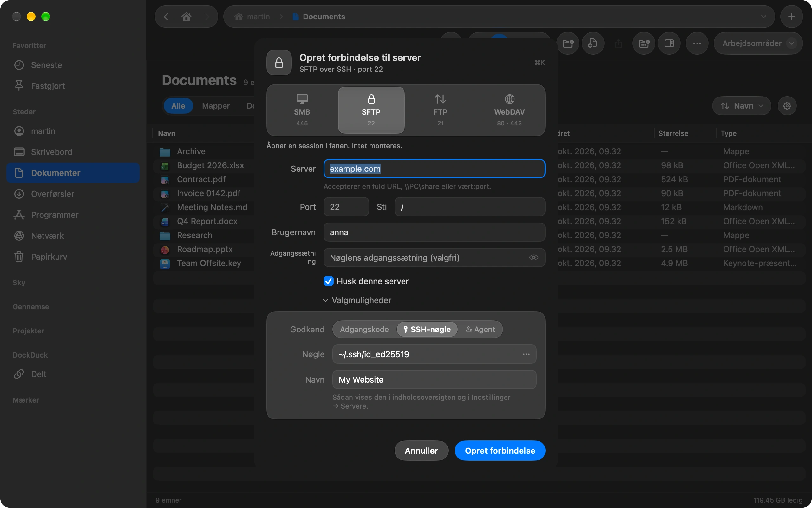The width and height of the screenshot is (812, 508).
Task: Select the Alle filter pill
Action: 178,106
